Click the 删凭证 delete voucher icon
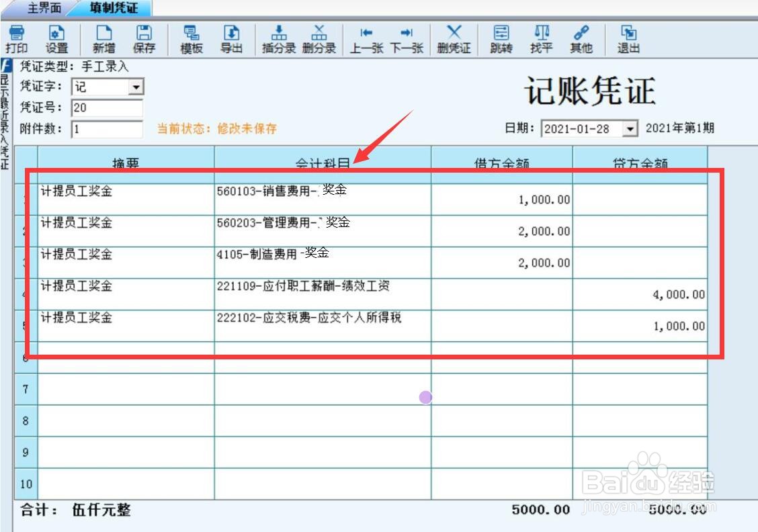This screenshot has width=758, height=532. [454, 39]
